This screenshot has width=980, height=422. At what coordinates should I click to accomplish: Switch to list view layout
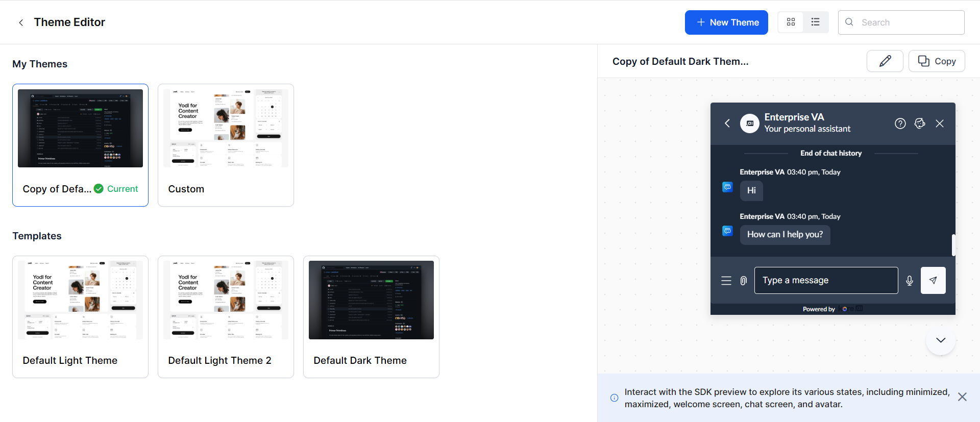click(815, 22)
